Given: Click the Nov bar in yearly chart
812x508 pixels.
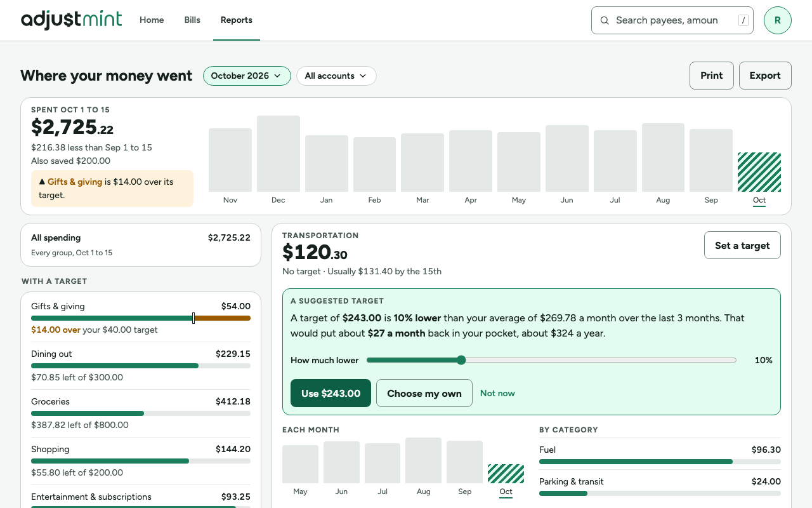Looking at the screenshot, I should pos(230,160).
